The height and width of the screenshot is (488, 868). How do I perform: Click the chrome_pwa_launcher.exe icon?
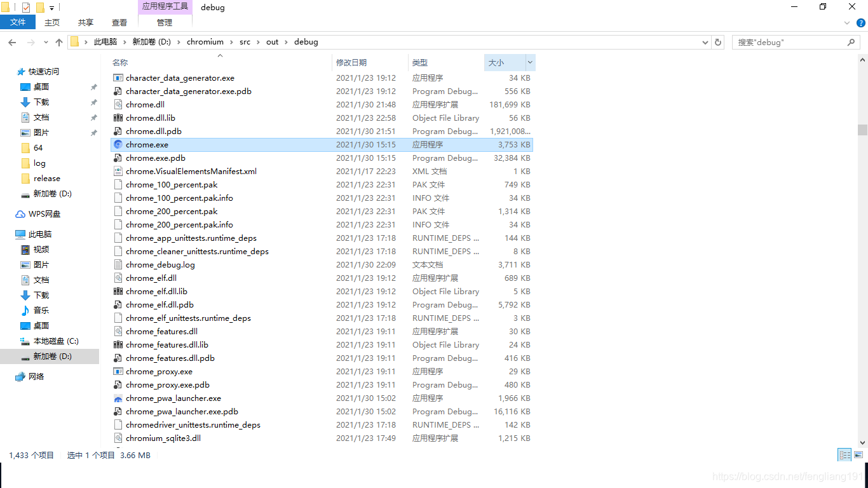118,398
